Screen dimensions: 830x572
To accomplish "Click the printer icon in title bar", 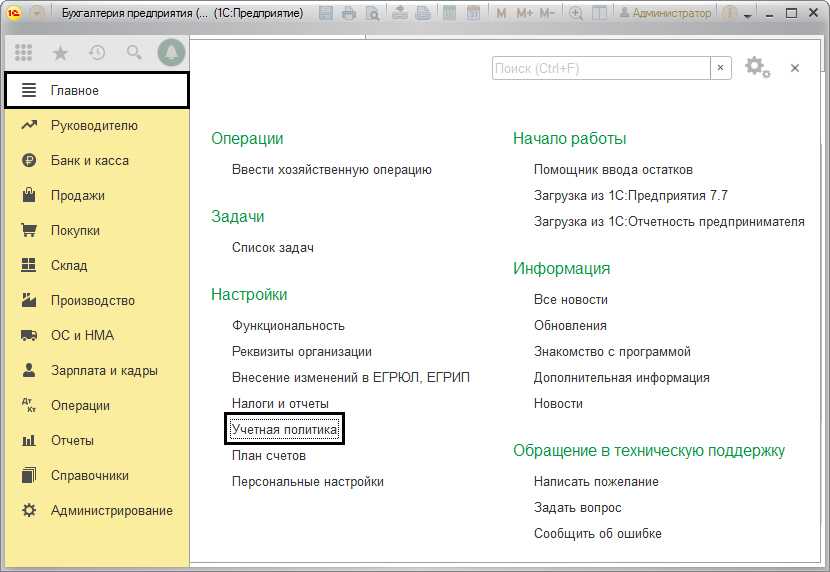I will coord(349,14).
